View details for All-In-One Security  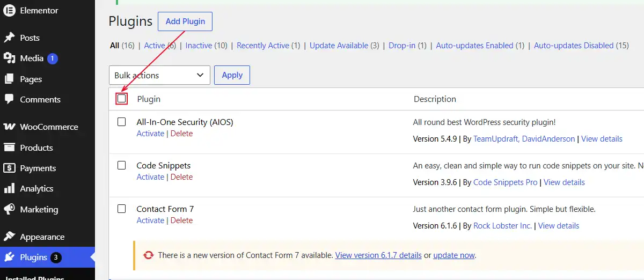(x=602, y=139)
